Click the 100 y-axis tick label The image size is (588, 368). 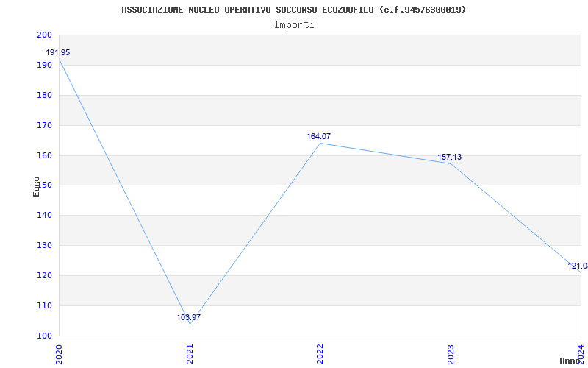(x=44, y=336)
